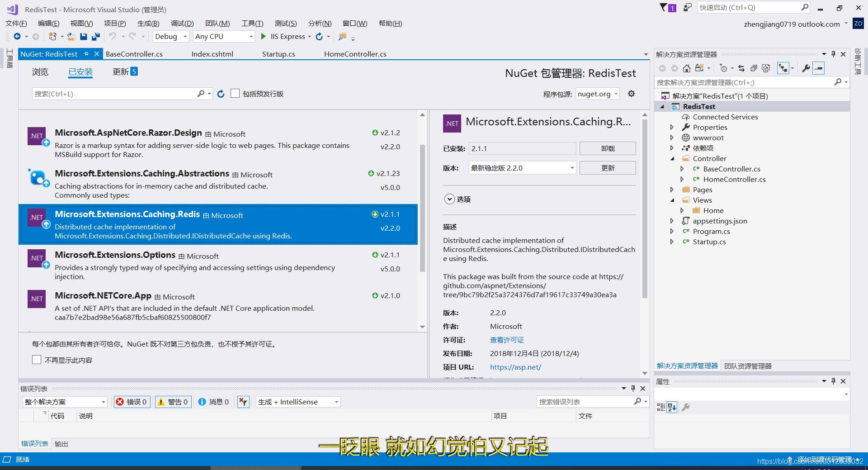Viewport: 868px width, 470px height.
Task: Click the 更新 button for the package
Action: (608, 168)
